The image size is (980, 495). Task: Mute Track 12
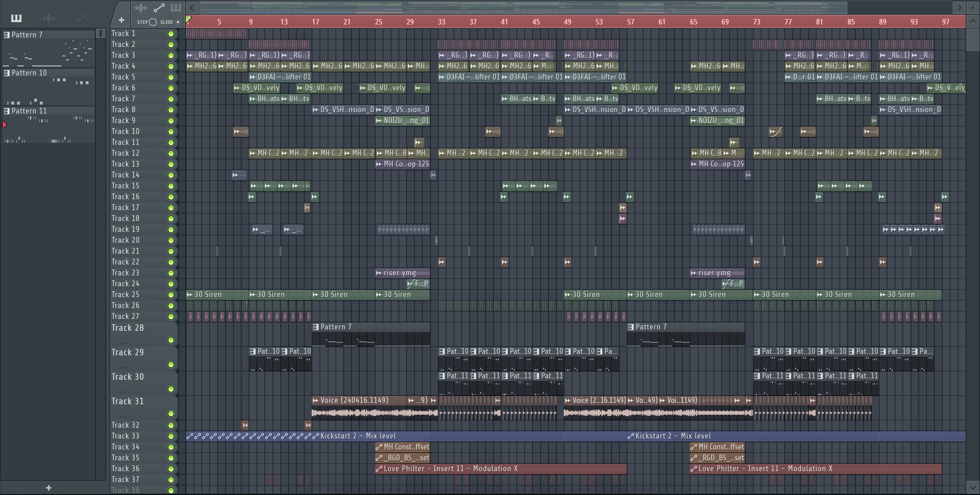(171, 154)
